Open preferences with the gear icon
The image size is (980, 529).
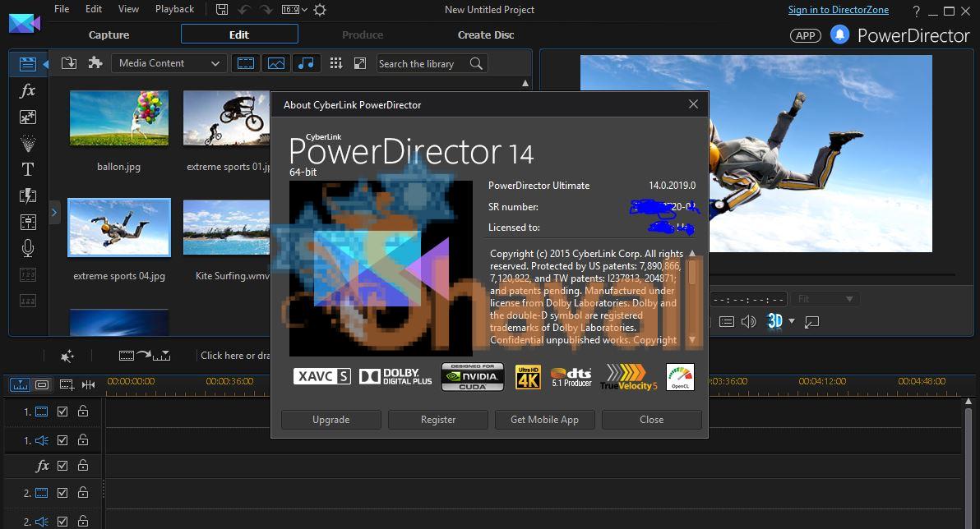[319, 9]
